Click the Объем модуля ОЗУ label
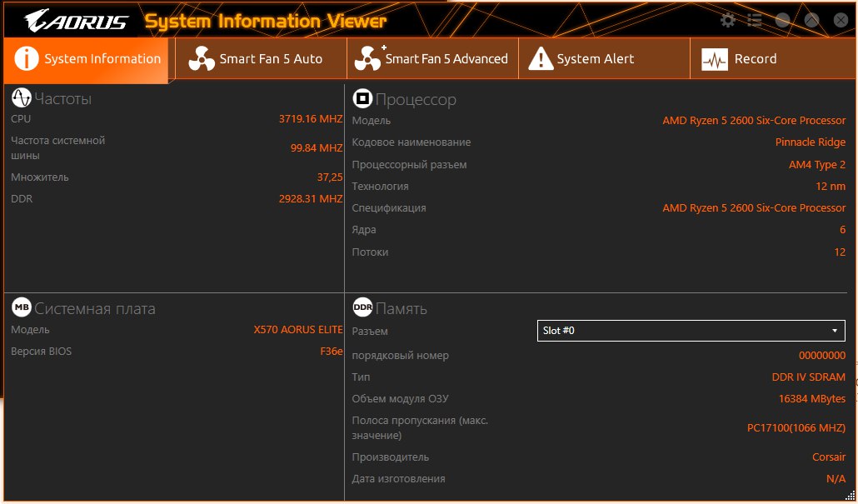Image resolution: width=858 pixels, height=504 pixels. click(x=400, y=399)
